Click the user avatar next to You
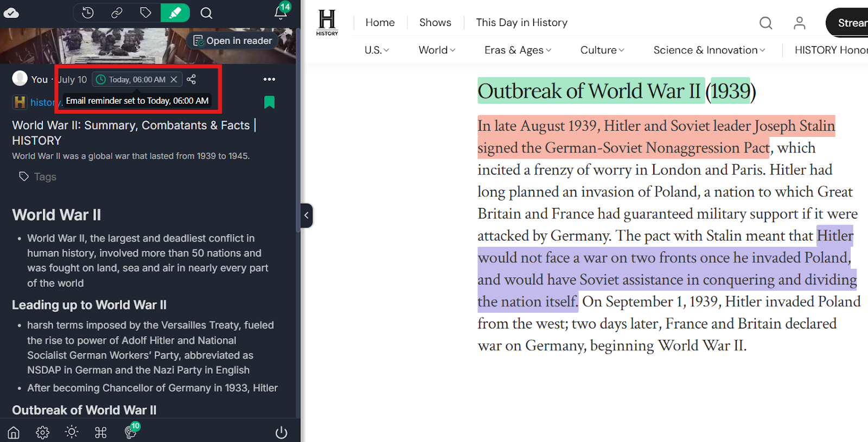868x442 pixels. (20, 79)
